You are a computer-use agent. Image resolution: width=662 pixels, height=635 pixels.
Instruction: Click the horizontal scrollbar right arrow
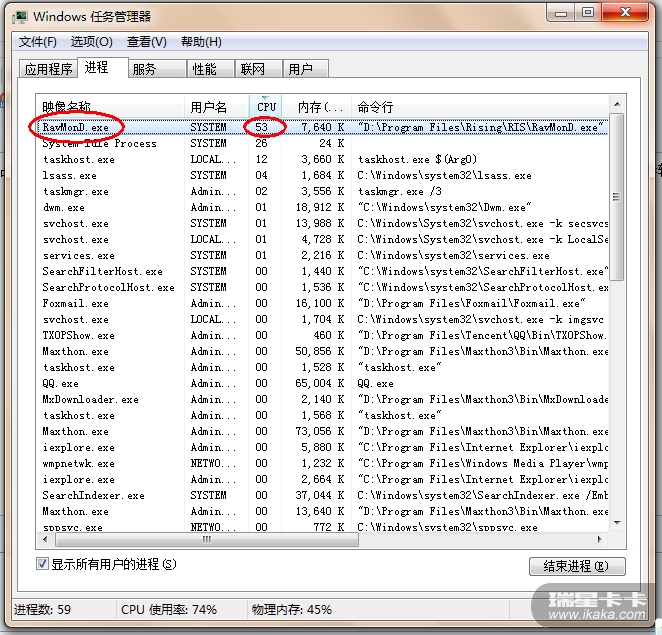[600, 539]
